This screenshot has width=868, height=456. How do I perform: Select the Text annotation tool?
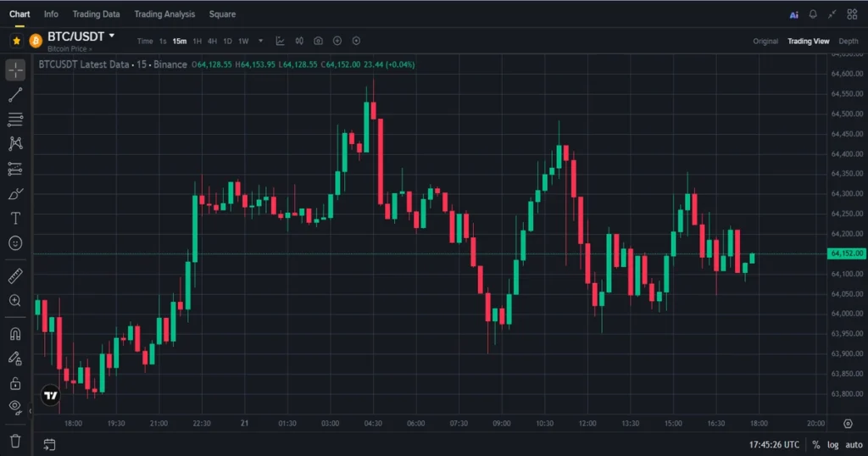15,218
